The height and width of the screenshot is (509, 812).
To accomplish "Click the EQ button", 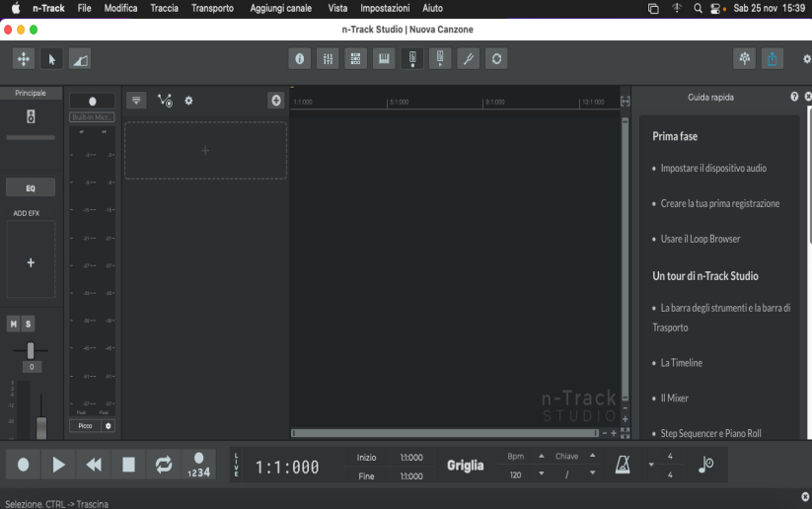I will 31,187.
